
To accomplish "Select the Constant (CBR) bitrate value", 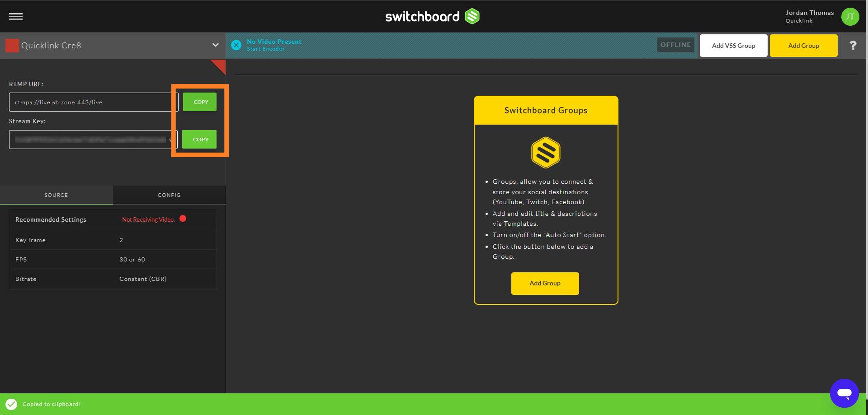I will [x=143, y=279].
